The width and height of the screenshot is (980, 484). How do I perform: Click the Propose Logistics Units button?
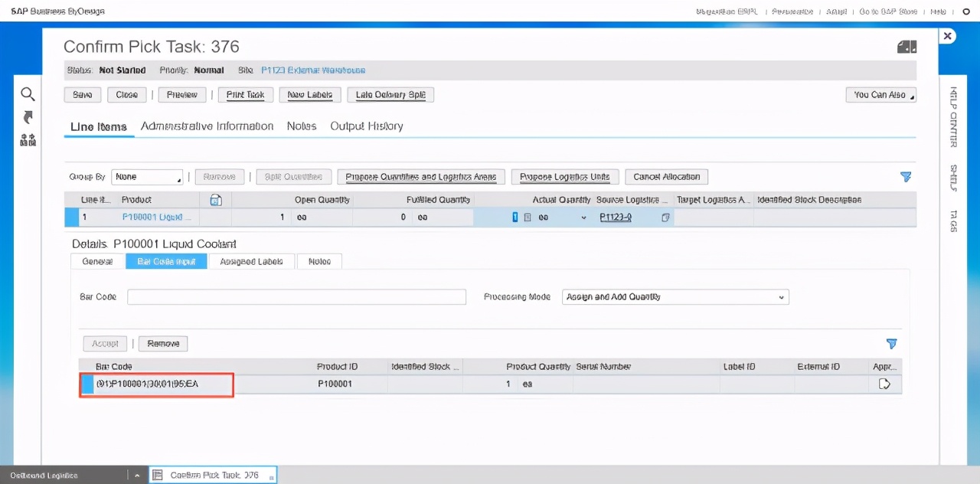(x=564, y=177)
